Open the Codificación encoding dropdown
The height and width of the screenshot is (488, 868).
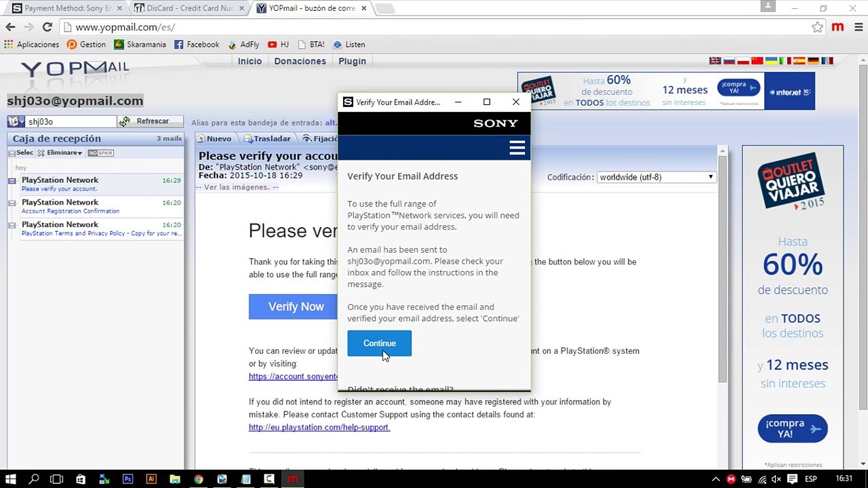point(656,177)
